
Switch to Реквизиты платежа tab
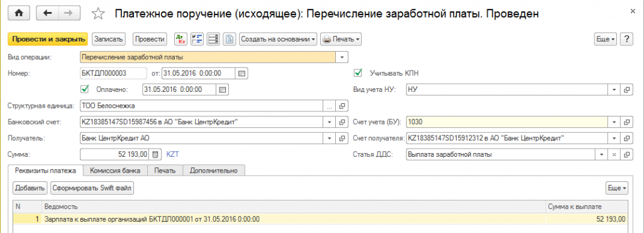pos(46,171)
